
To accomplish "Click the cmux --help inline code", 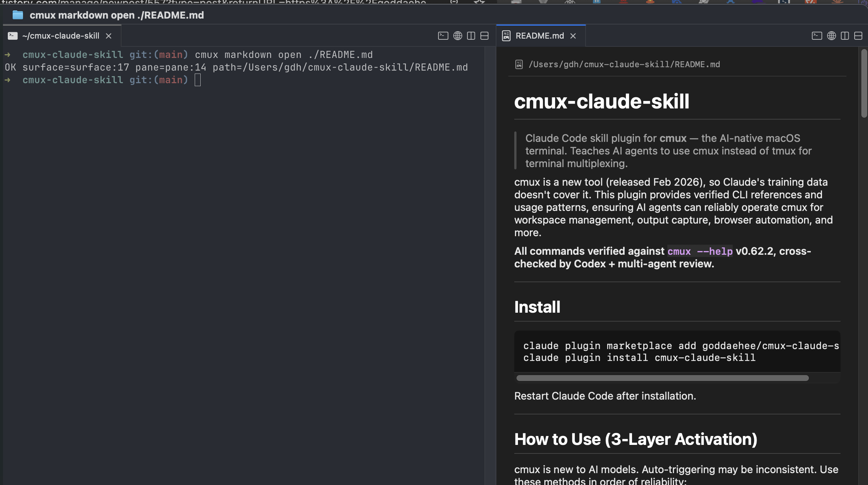I will (700, 251).
